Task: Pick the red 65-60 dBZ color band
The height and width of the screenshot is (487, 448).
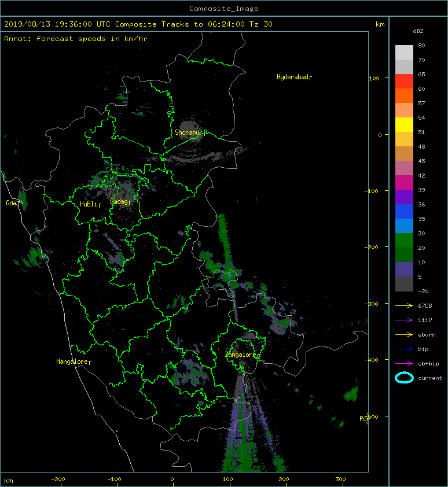Action: tap(404, 82)
